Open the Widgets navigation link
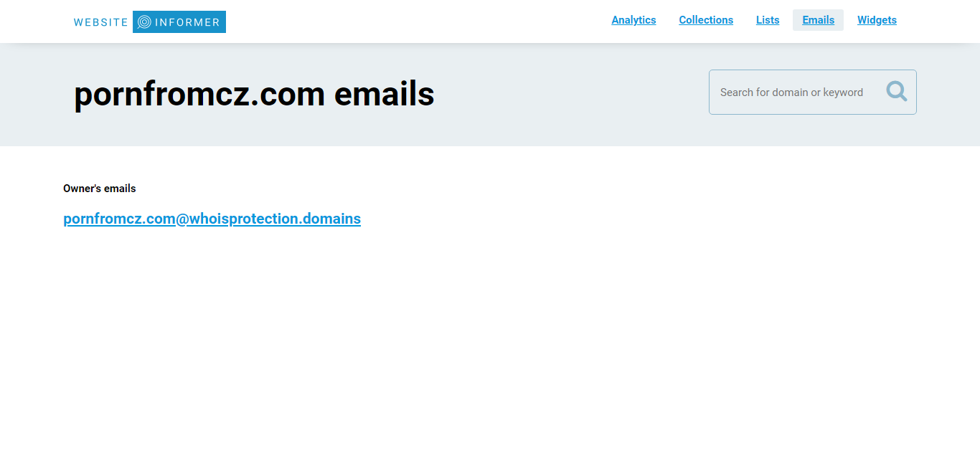Screen dimensions: 980x471 pyautogui.click(x=877, y=20)
